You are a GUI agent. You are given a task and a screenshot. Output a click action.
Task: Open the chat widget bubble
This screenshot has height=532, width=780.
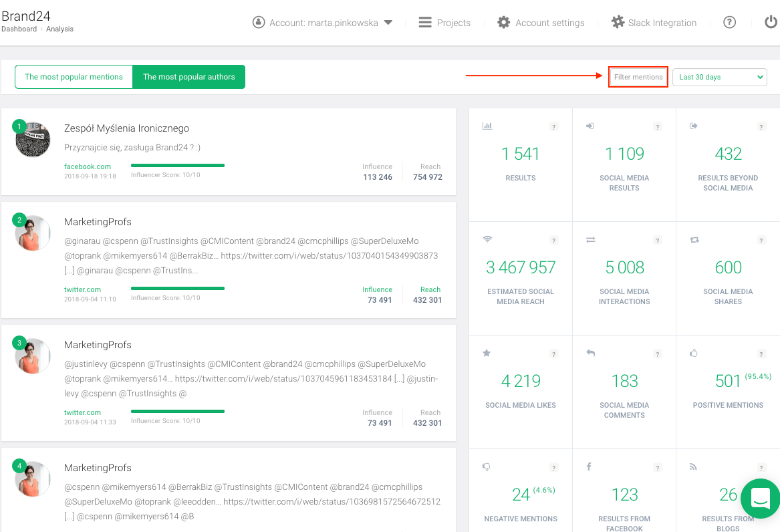click(761, 498)
